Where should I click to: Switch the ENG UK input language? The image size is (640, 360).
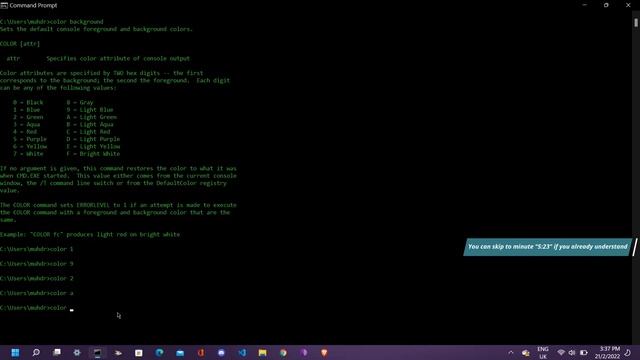click(543, 353)
